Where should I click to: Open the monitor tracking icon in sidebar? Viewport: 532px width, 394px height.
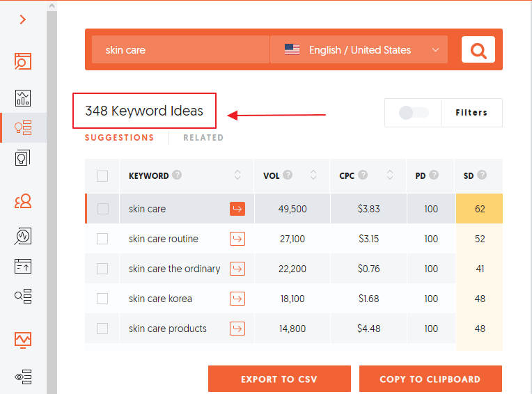[x=23, y=340]
